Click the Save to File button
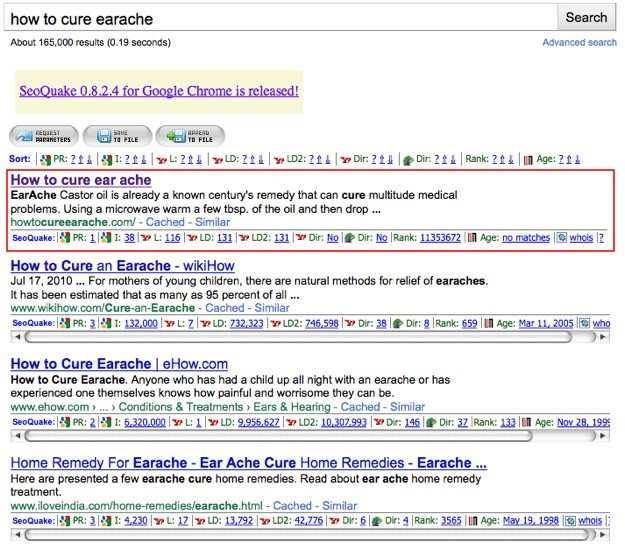 pos(116,136)
